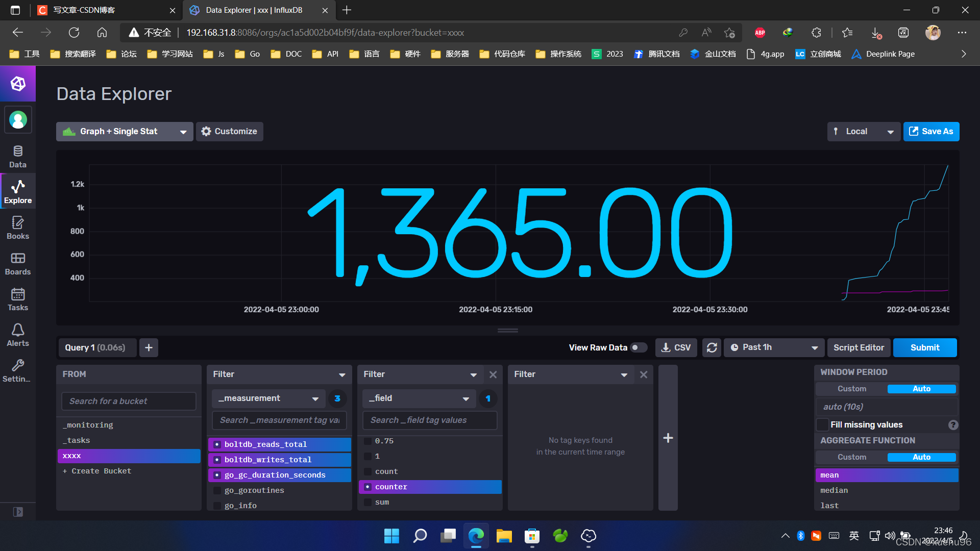Viewport: 980px width, 551px height.
Task: Expand the Past 1h time range dropdown
Action: coord(774,347)
